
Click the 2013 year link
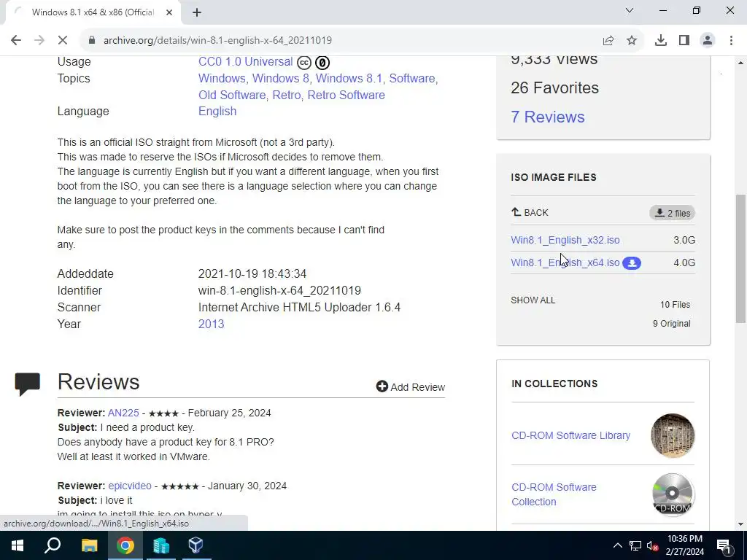(211, 324)
